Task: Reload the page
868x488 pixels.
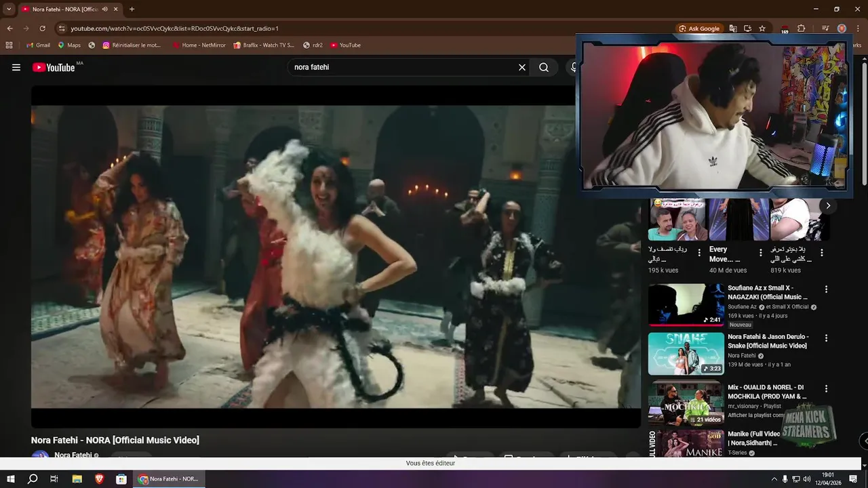Action: [x=42, y=28]
